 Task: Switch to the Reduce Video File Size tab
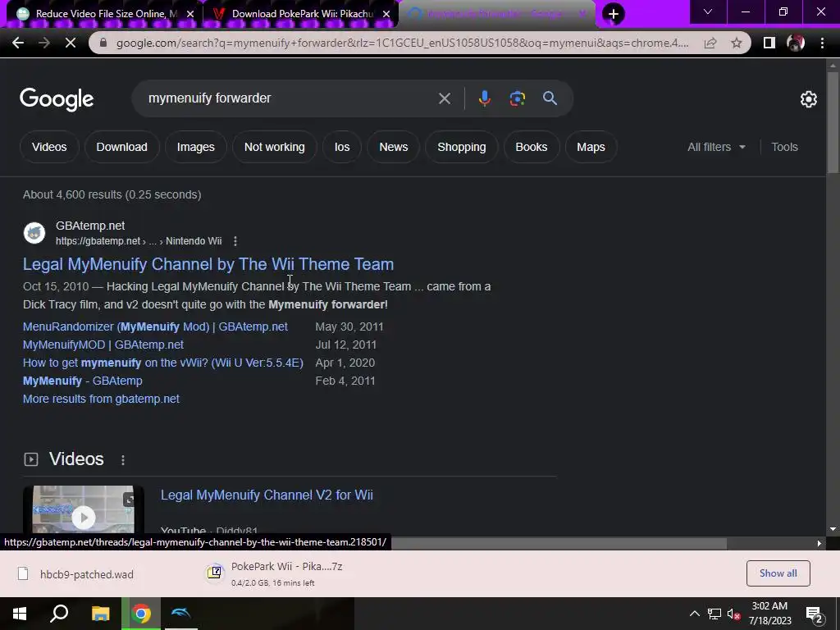point(99,14)
